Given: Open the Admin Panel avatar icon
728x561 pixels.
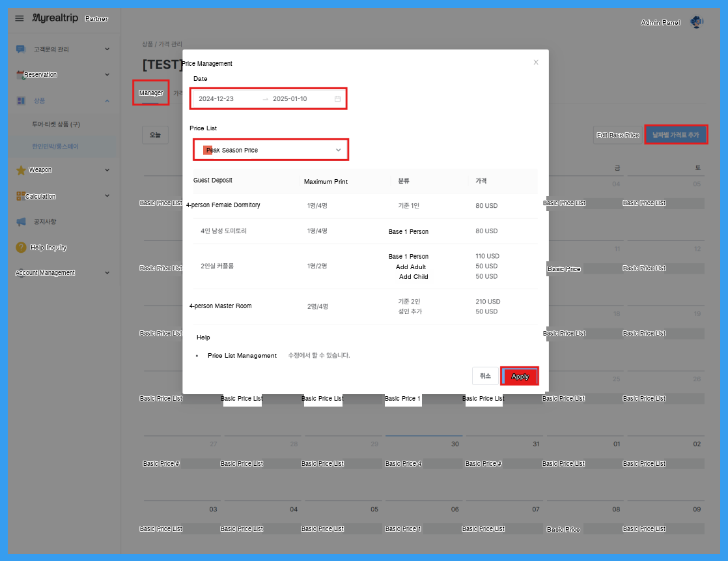Looking at the screenshot, I should [x=697, y=22].
